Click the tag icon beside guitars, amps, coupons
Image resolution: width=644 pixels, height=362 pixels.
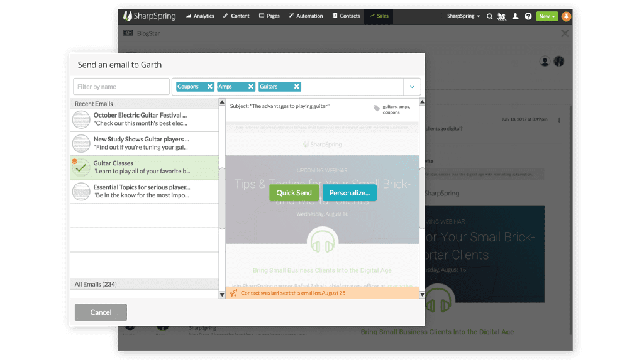(x=377, y=108)
